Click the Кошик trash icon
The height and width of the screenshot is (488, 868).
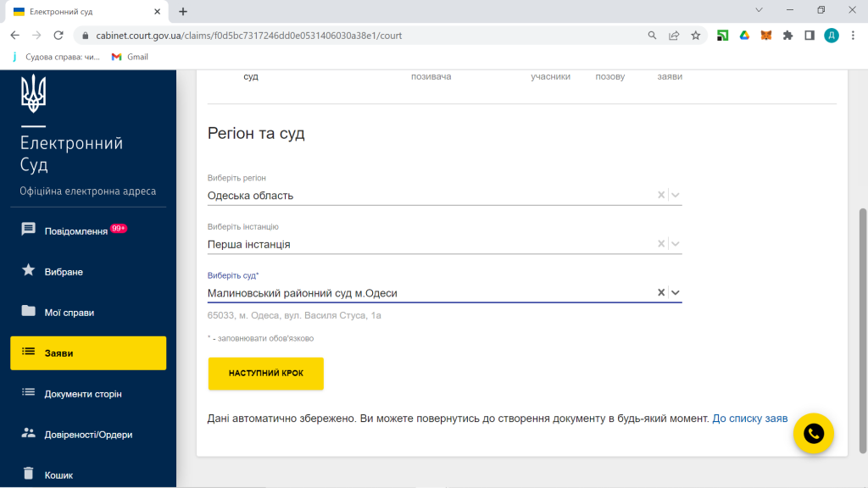click(29, 474)
